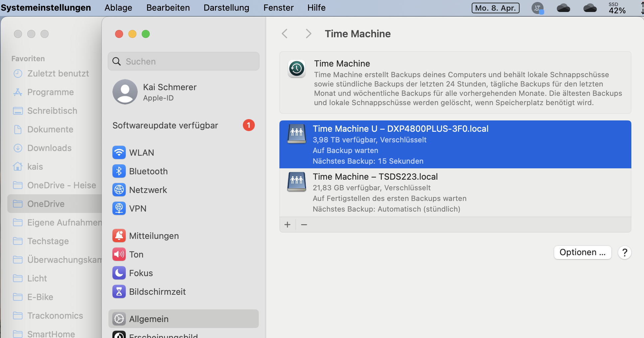The image size is (644, 338).
Task: Select the Time Machine – TSDS223.local entry
Action: click(x=455, y=192)
